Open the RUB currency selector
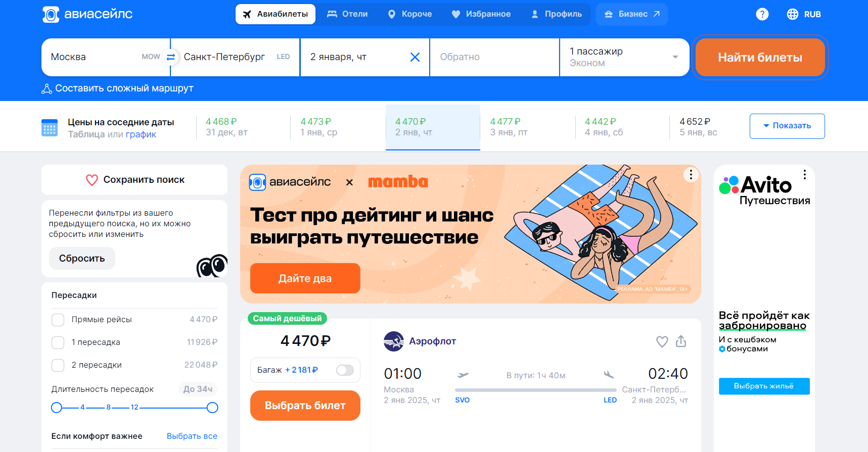This screenshot has width=868, height=452. [x=804, y=14]
